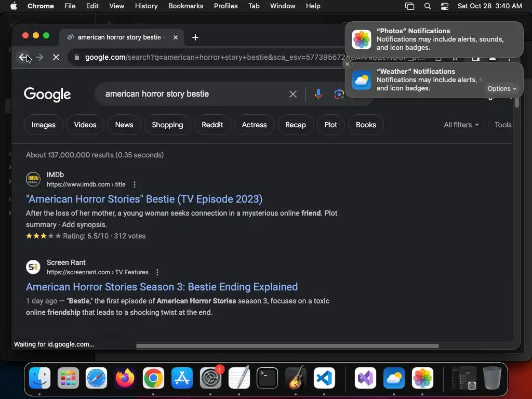This screenshot has height=399, width=532.
Task: Select the Books filter chip
Action: pyautogui.click(x=366, y=125)
